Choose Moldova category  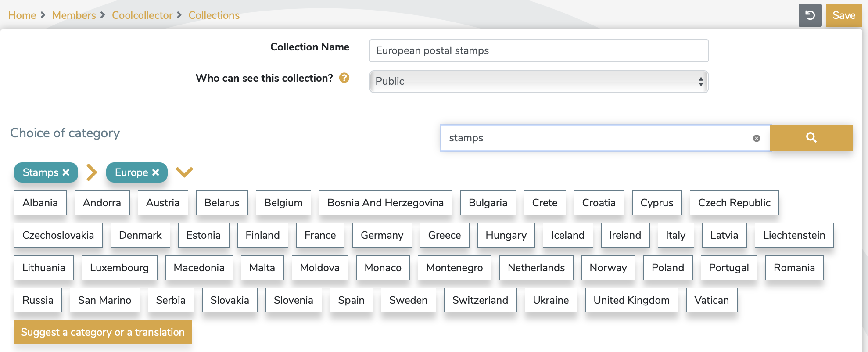click(x=320, y=268)
